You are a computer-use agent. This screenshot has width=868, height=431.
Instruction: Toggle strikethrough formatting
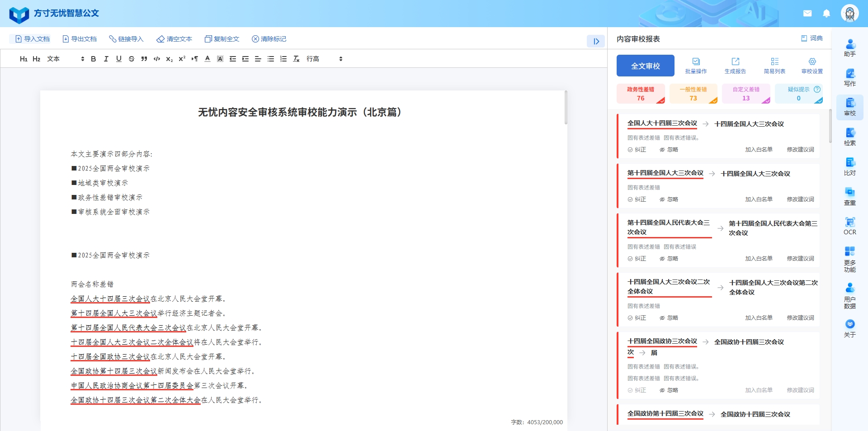pyautogui.click(x=132, y=59)
